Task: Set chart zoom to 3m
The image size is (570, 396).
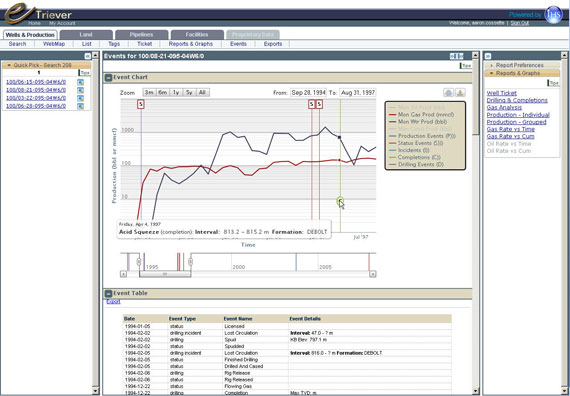Action: click(x=149, y=92)
